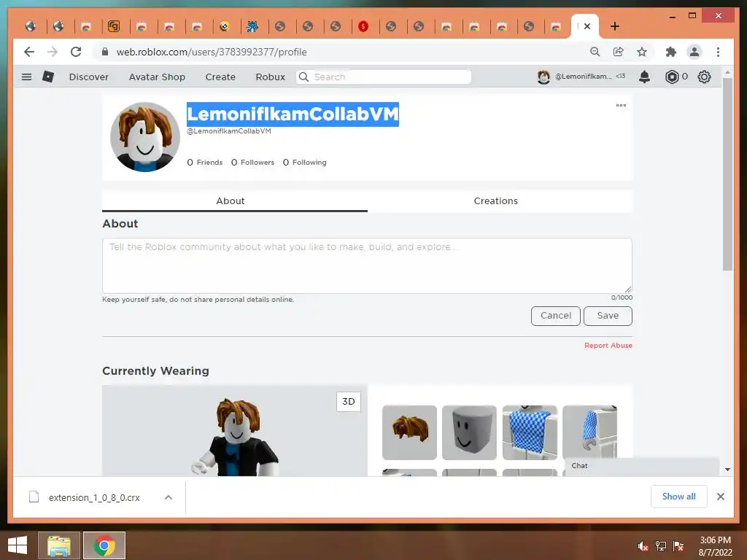Bookmark this tab with the star
The height and width of the screenshot is (560, 747).
click(x=642, y=52)
